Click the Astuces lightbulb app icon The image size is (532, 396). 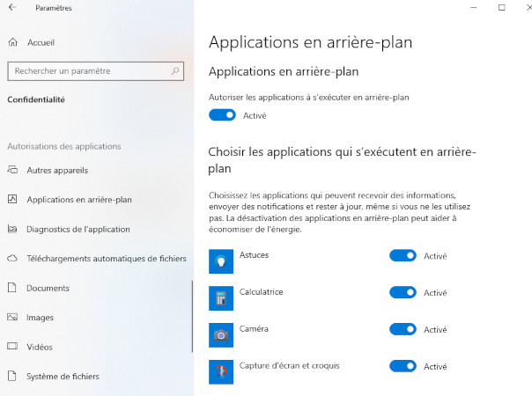tap(221, 261)
